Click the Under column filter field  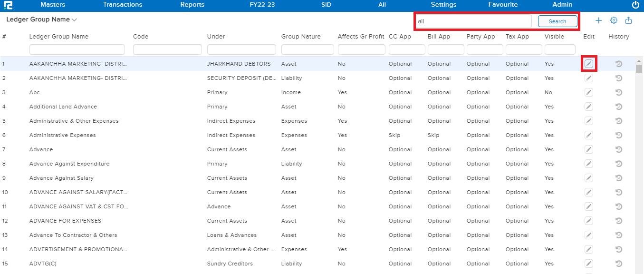click(241, 49)
